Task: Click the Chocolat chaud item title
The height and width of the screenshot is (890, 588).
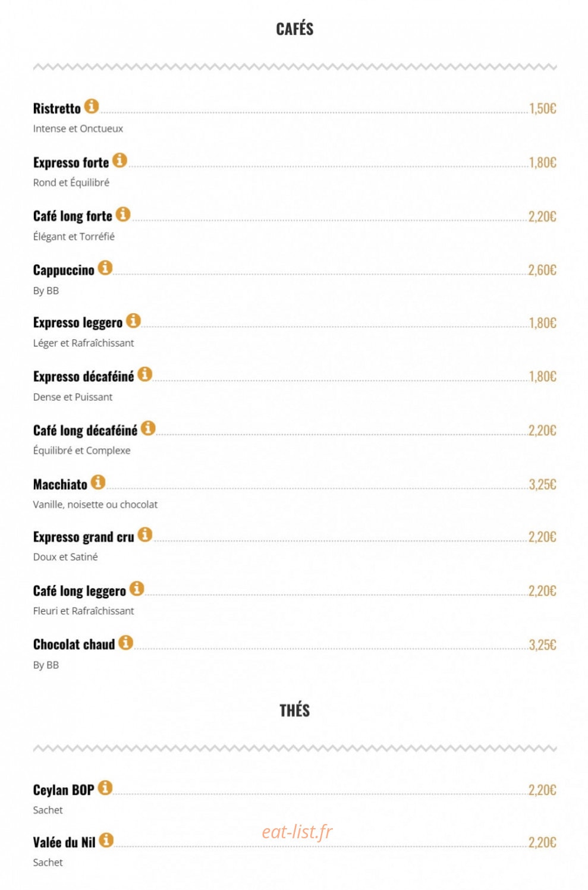Action: tap(74, 645)
